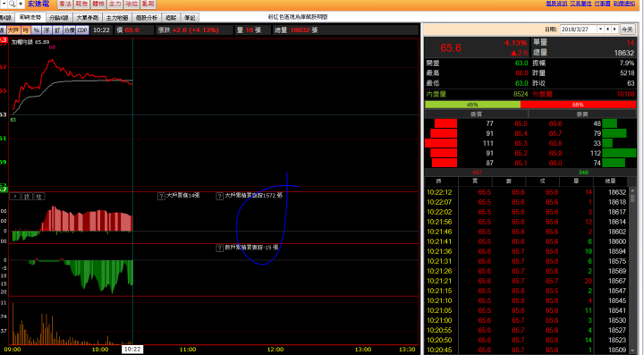Click the magnifier search icon
This screenshot has width=644, height=355.
(13, 4)
